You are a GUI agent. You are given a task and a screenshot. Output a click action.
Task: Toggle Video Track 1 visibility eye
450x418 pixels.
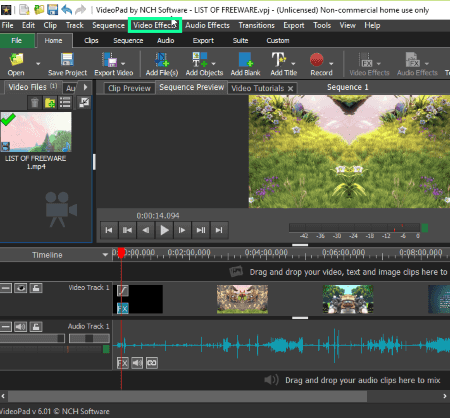[21, 288]
